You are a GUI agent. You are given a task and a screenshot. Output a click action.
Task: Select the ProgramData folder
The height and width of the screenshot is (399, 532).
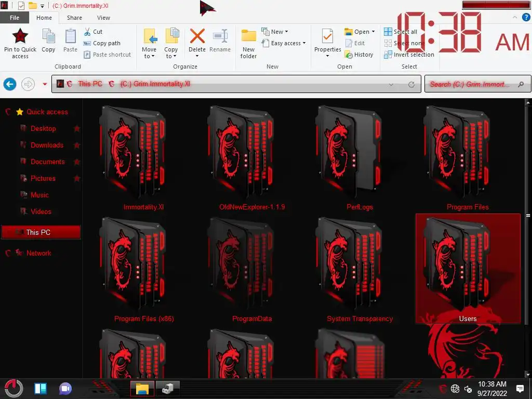point(252,270)
